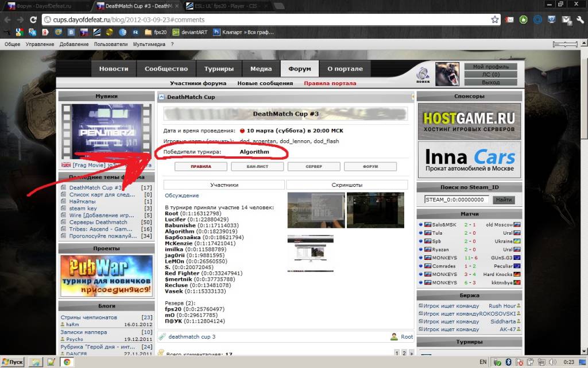This screenshot has height=368, width=588.
Task: Click the Мой профиль button
Action: coord(490,67)
